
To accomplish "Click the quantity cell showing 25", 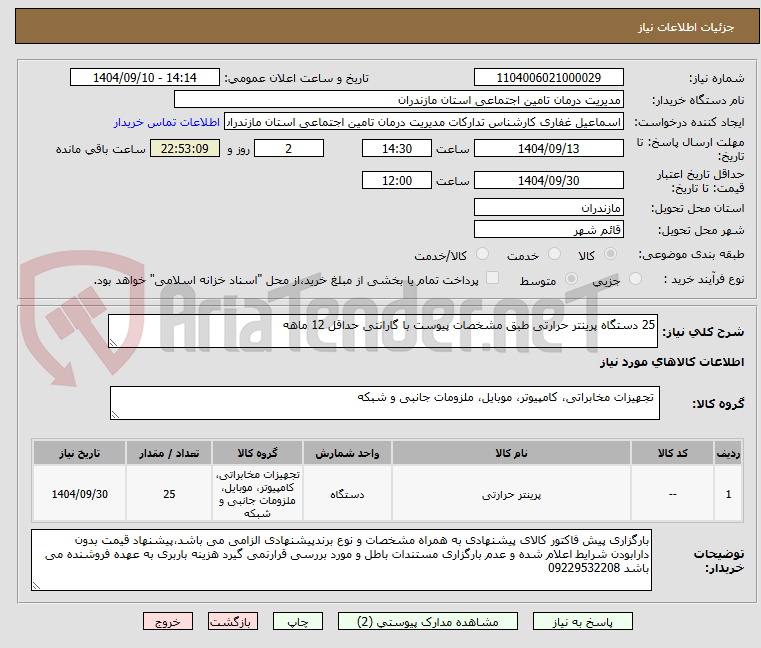I will (x=169, y=494).
